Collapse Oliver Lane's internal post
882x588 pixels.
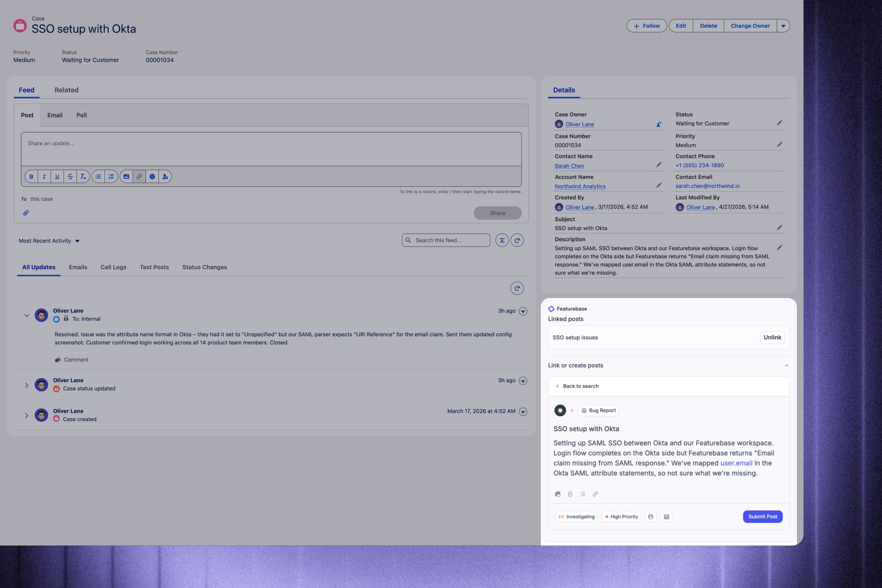(26, 316)
